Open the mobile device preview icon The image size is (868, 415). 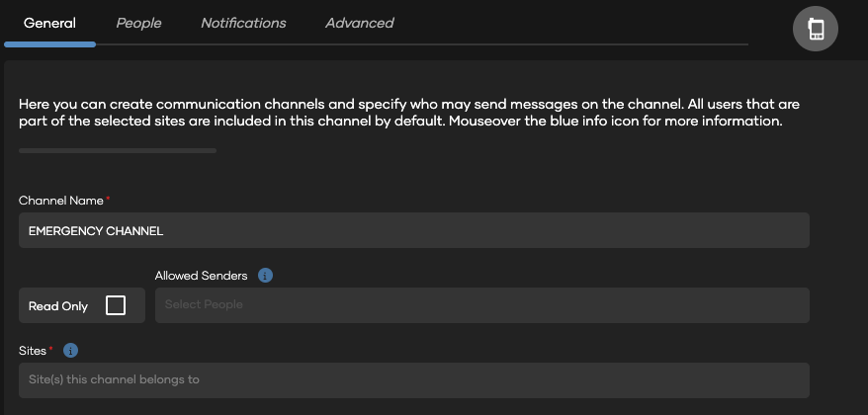point(815,29)
